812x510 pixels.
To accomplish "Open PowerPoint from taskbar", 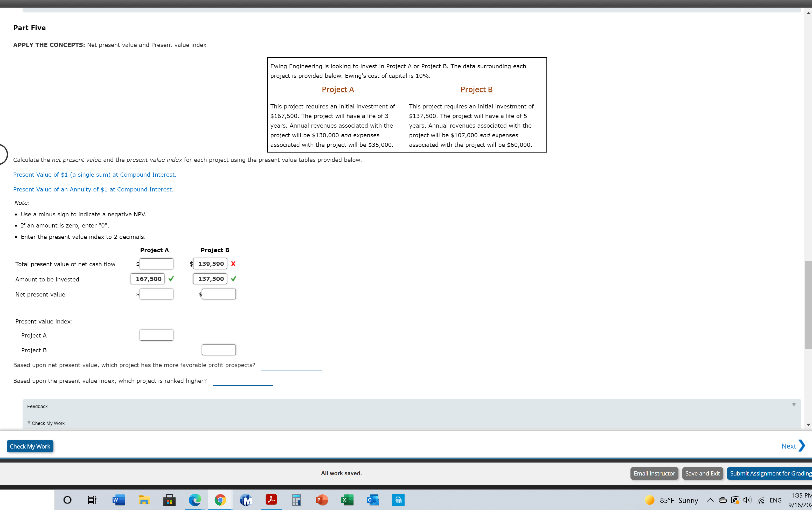I will pos(322,500).
